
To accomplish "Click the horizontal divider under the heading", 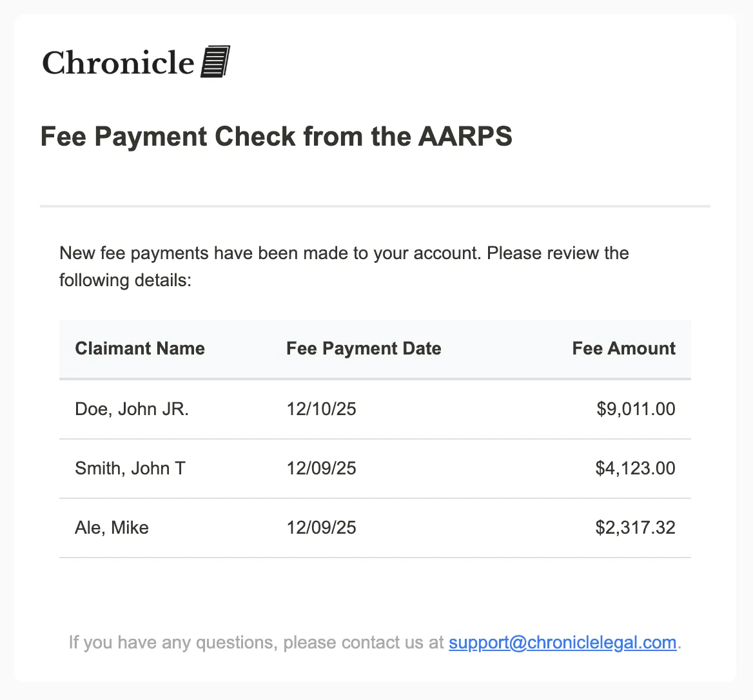I will [x=375, y=206].
